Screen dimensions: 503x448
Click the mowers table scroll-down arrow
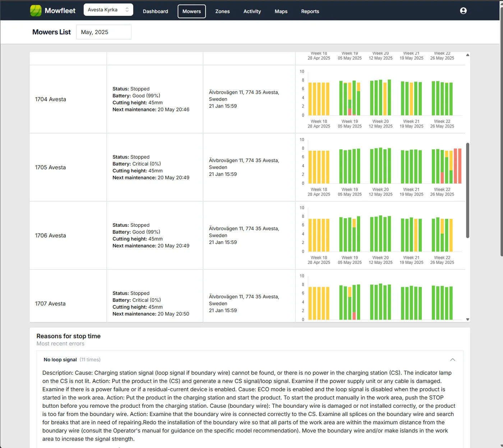click(467, 319)
